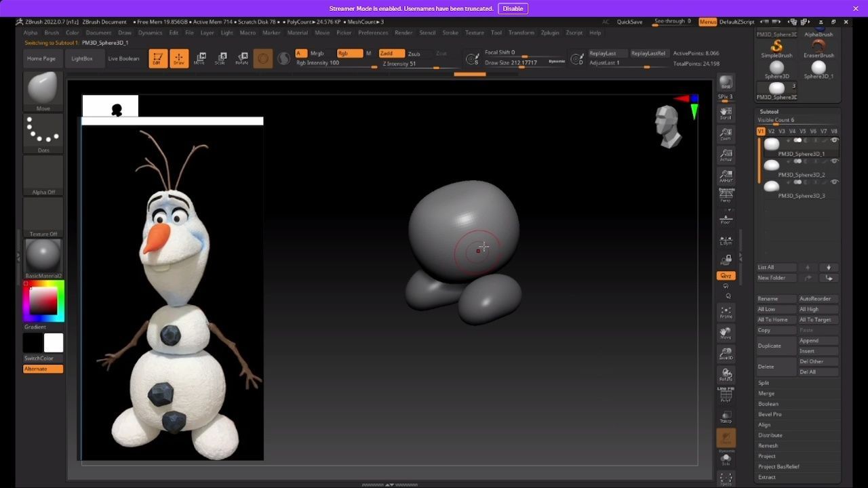Select the Rotate transform icon in top shelf
Viewport: 868px width, 488px height.
[241, 58]
